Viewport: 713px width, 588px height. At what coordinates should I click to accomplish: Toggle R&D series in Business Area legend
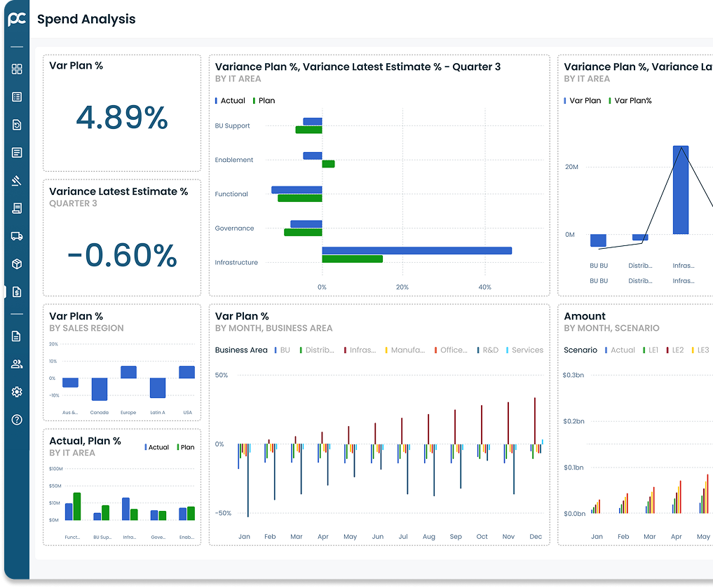tap(487, 350)
